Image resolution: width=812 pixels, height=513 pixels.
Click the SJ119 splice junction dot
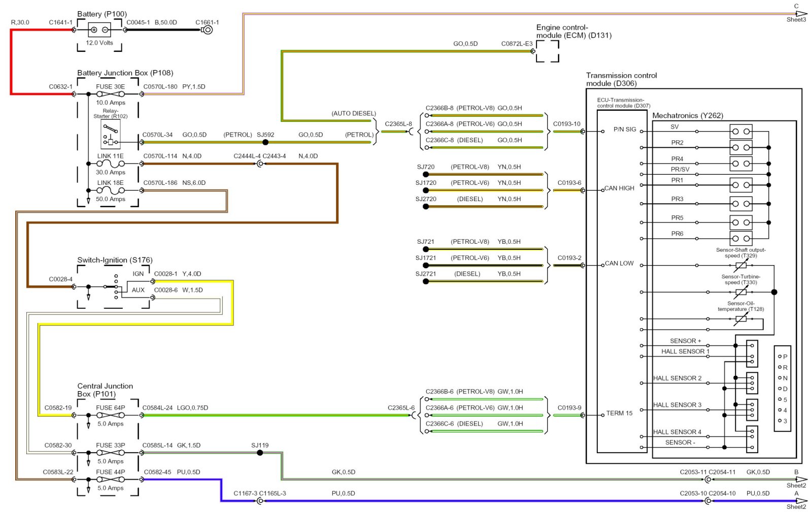pos(260,453)
